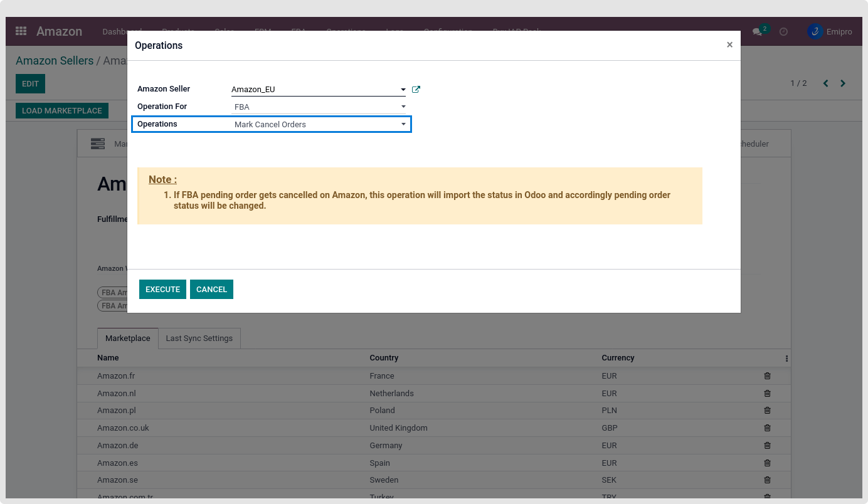Viewport: 868px width, 504px height.
Task: Open the activities clock icon
Action: click(x=783, y=32)
